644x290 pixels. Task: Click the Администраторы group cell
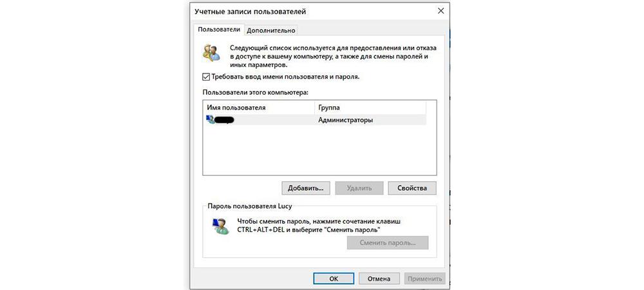pos(345,120)
